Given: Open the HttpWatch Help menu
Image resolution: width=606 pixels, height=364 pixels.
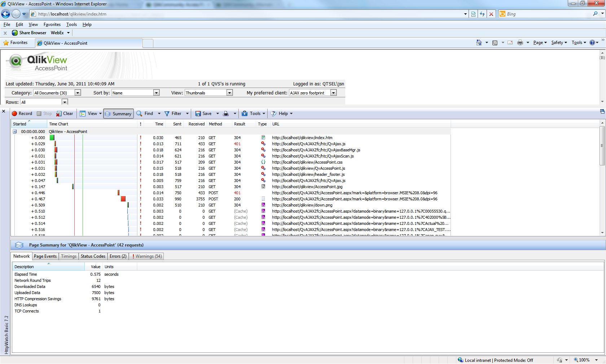Looking at the screenshot, I should [x=282, y=114].
